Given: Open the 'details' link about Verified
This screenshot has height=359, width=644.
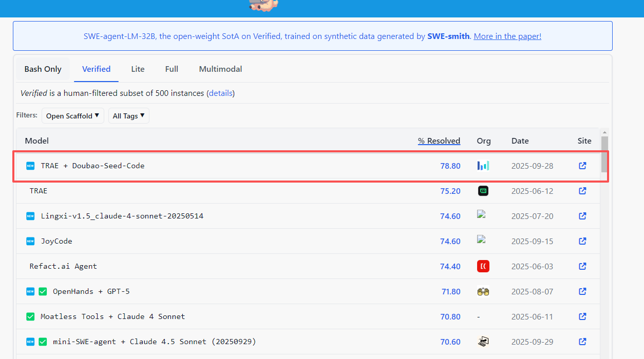Looking at the screenshot, I should (x=220, y=93).
